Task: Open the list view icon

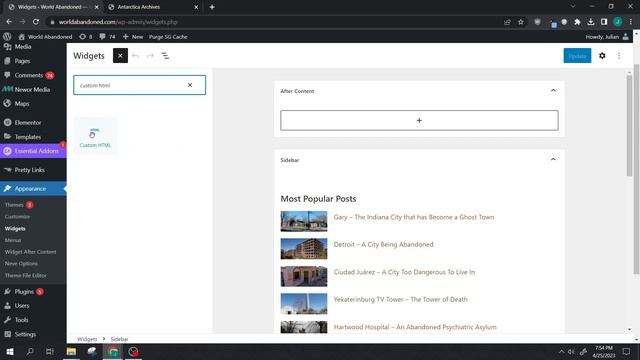Action: 165,56
